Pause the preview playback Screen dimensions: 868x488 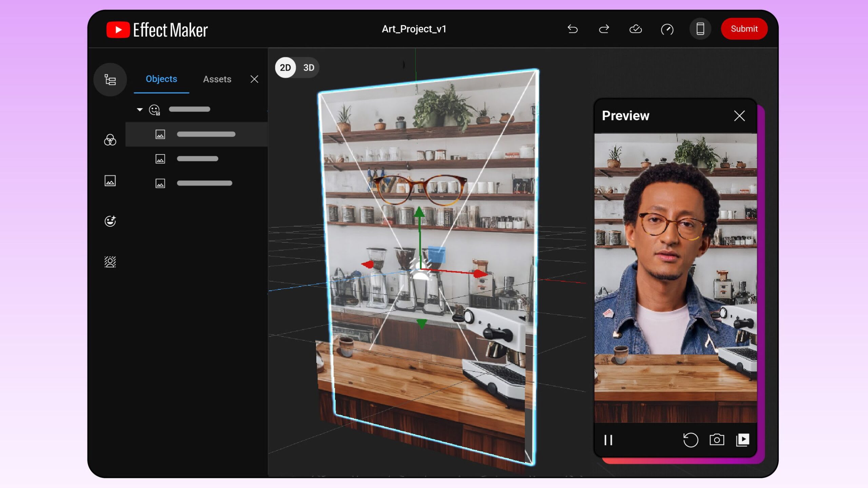[x=608, y=440]
